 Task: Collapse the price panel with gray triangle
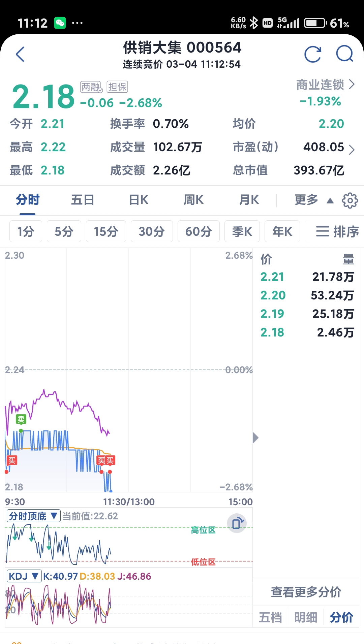(x=256, y=438)
